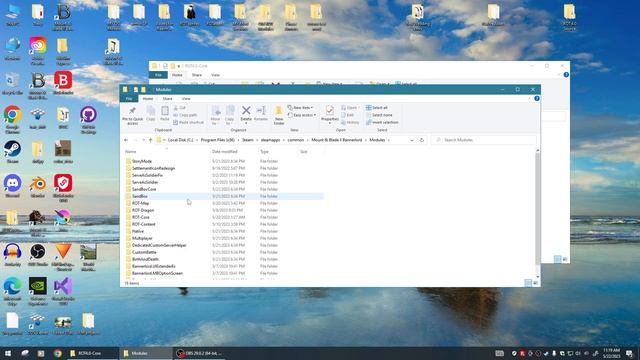This screenshot has height=360, width=640.
Task: Open Google Chrome desktop shortcut
Action: pyautogui.click(x=12, y=120)
